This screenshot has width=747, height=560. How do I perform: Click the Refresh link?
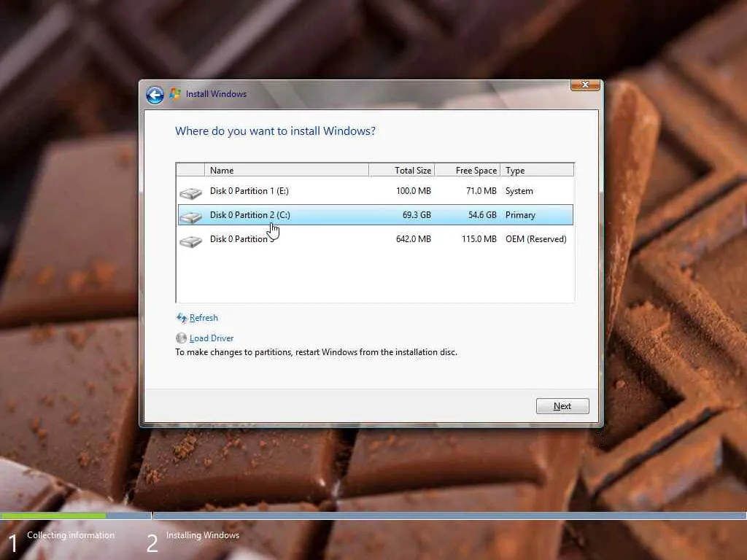pos(204,318)
